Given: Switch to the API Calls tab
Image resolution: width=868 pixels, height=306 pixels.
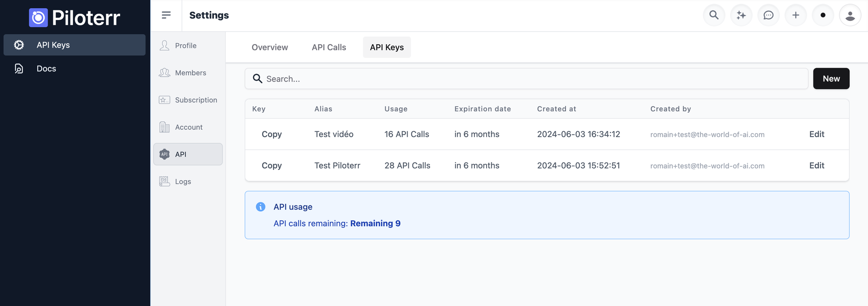Looking at the screenshot, I should click(x=329, y=47).
